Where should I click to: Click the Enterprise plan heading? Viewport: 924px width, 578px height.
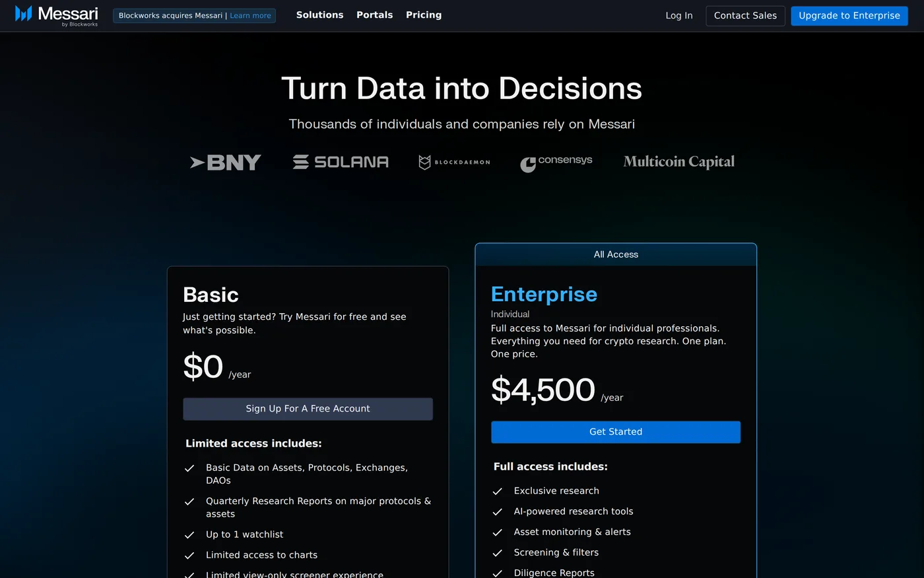544,294
